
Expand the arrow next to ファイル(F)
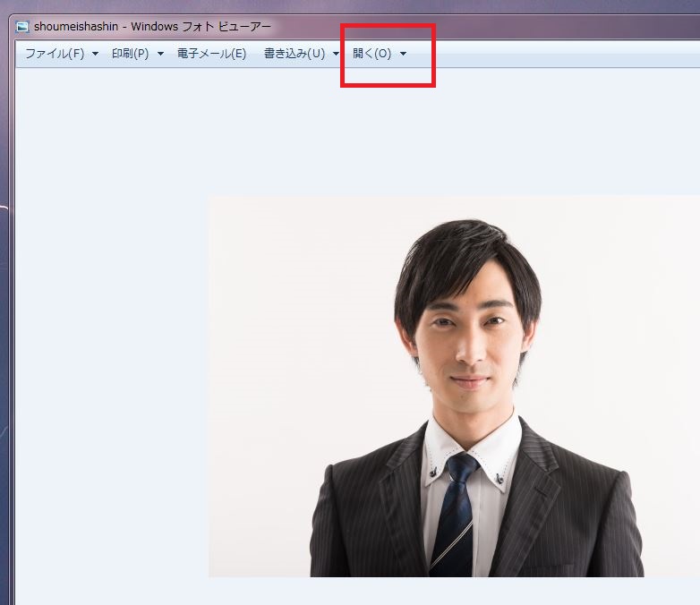[x=95, y=54]
